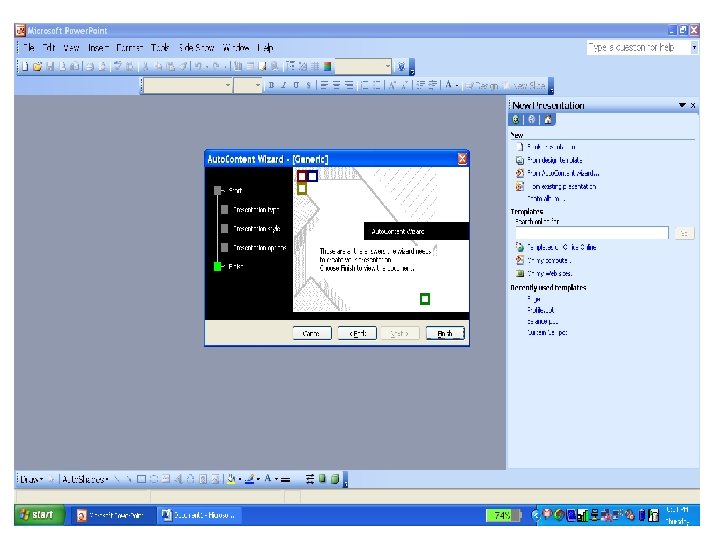Open the New Presentation task pane menu arrow
Viewport: 720px width, 540px height.
point(682,106)
